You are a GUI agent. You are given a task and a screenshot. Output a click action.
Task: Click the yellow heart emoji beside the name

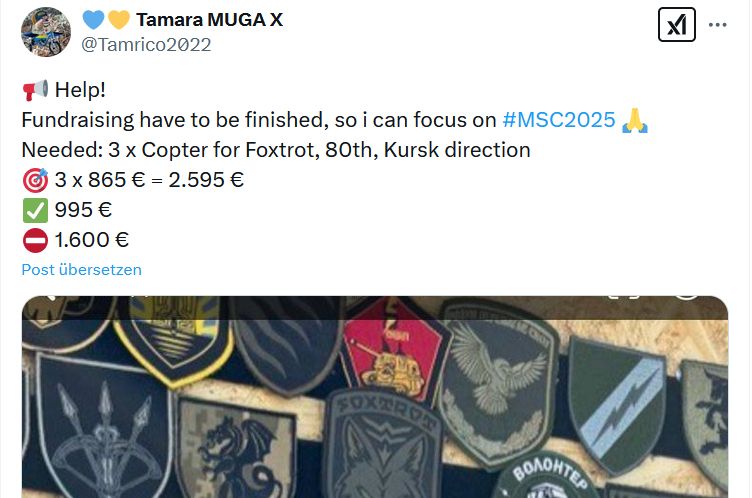pyautogui.click(x=118, y=20)
